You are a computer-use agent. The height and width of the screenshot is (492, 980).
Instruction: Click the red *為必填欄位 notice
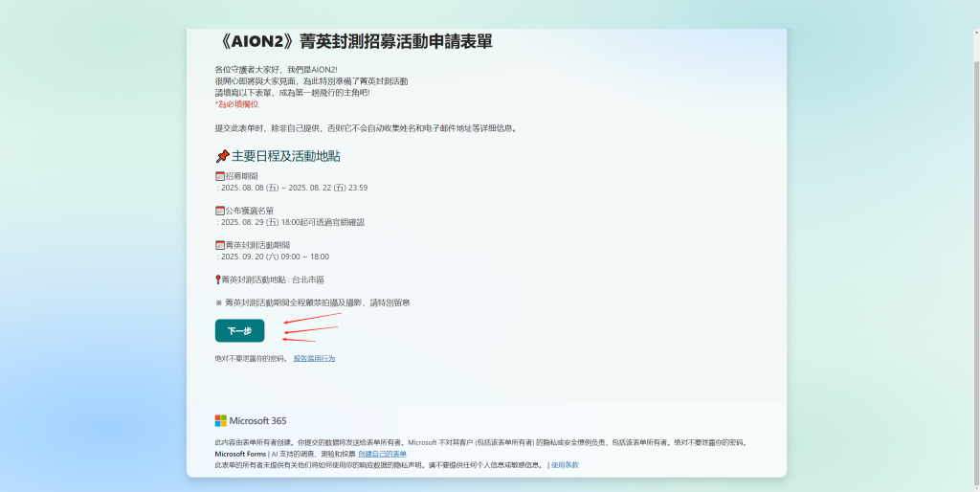pos(237,103)
